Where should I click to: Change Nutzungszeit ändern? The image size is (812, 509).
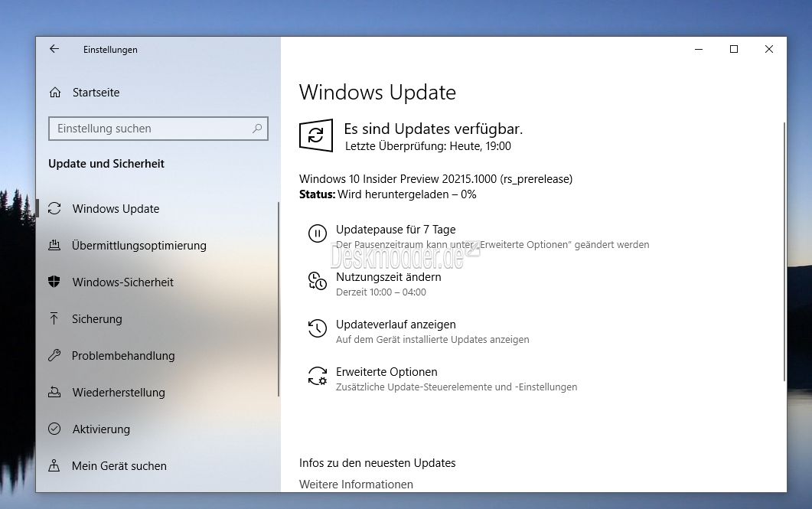[x=388, y=277]
